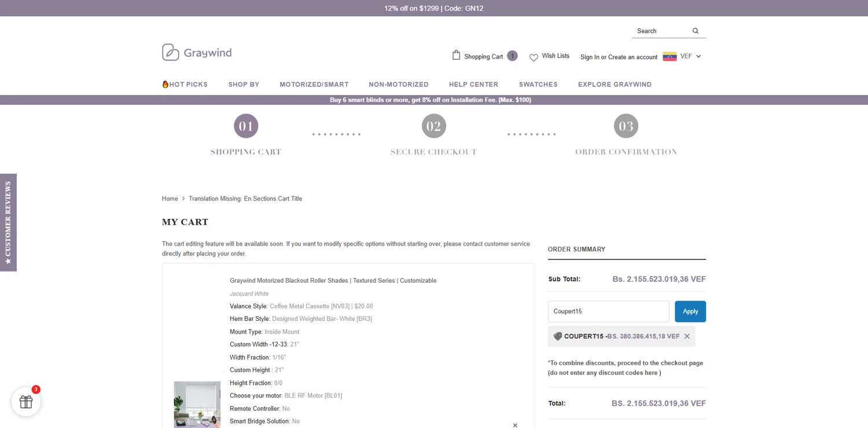Click the Apply discount button
Screen dimensions: 868x428
pos(690,312)
